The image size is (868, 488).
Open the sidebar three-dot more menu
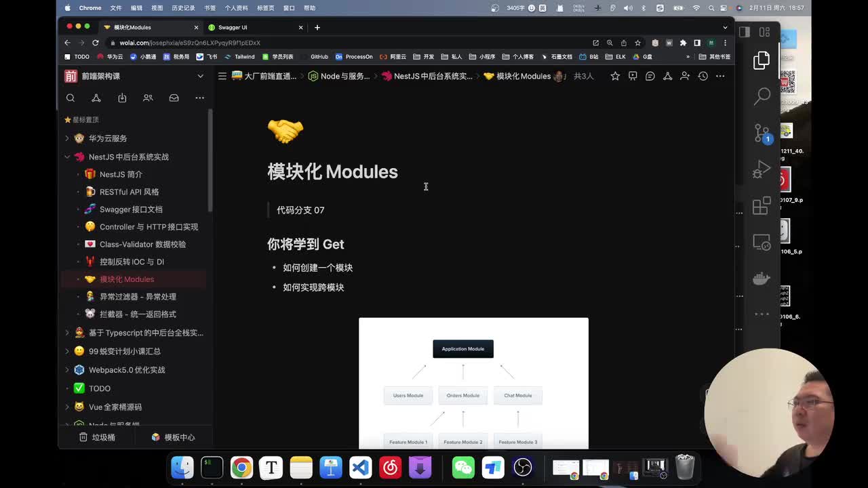199,98
